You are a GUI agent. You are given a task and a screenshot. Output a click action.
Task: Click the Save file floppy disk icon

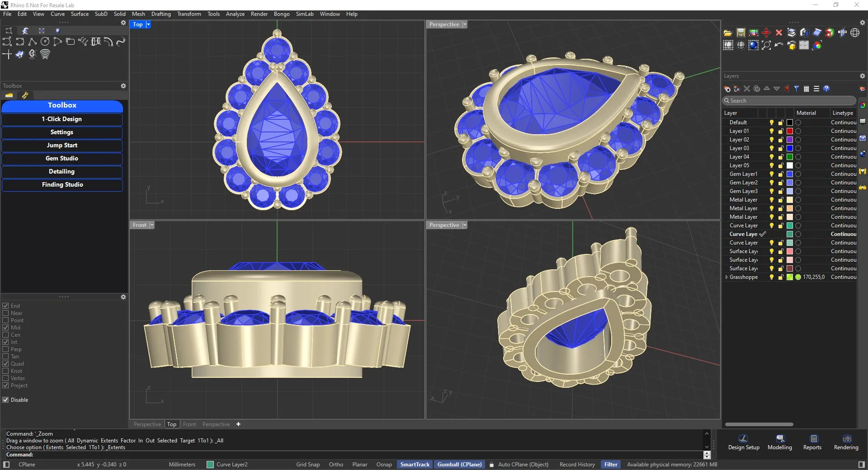pyautogui.click(x=741, y=33)
